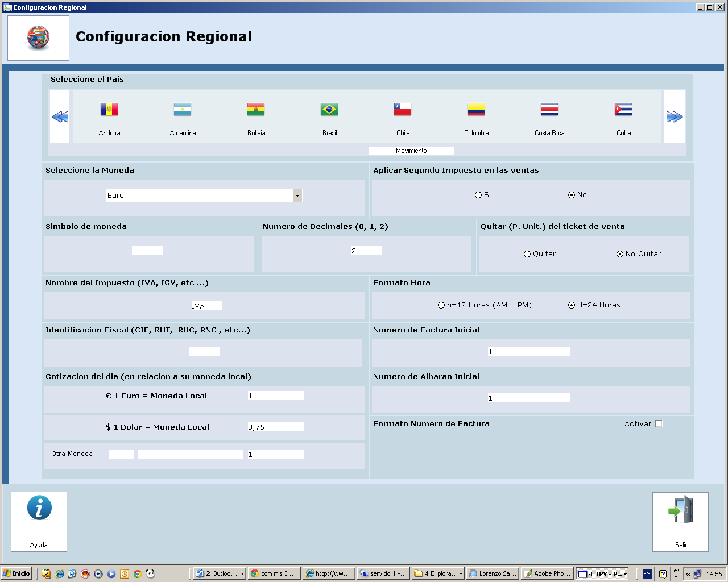Select Chile flag as country
Viewport: 728px width, 582px height.
[403, 109]
